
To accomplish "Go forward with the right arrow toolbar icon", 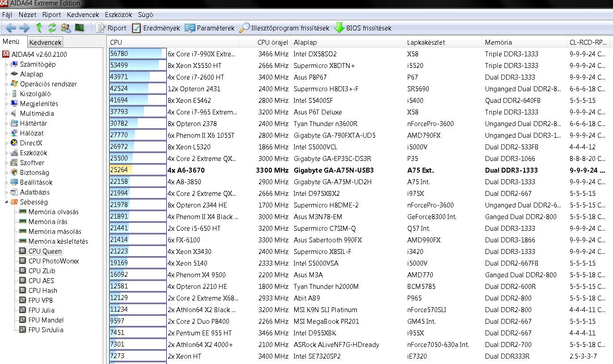I will (x=25, y=28).
